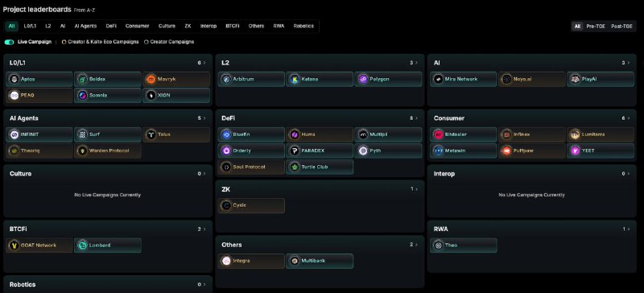Open the Theo project in RWA

pos(464,246)
